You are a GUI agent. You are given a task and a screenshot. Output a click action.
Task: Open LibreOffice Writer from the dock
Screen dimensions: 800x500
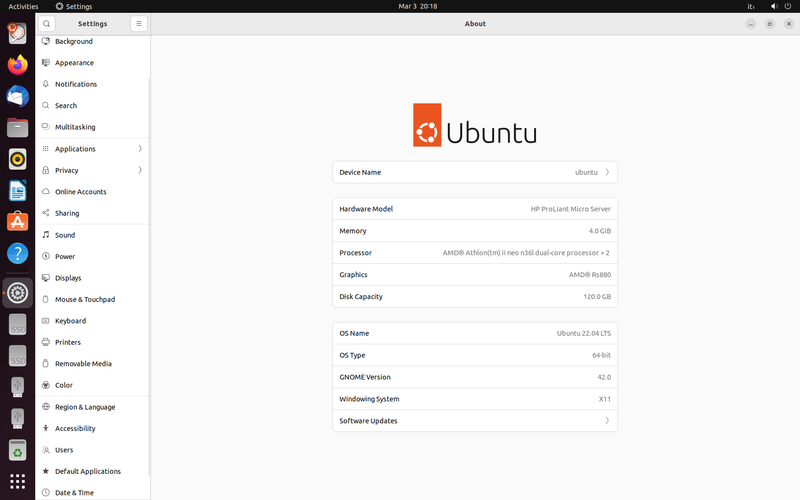[17, 191]
